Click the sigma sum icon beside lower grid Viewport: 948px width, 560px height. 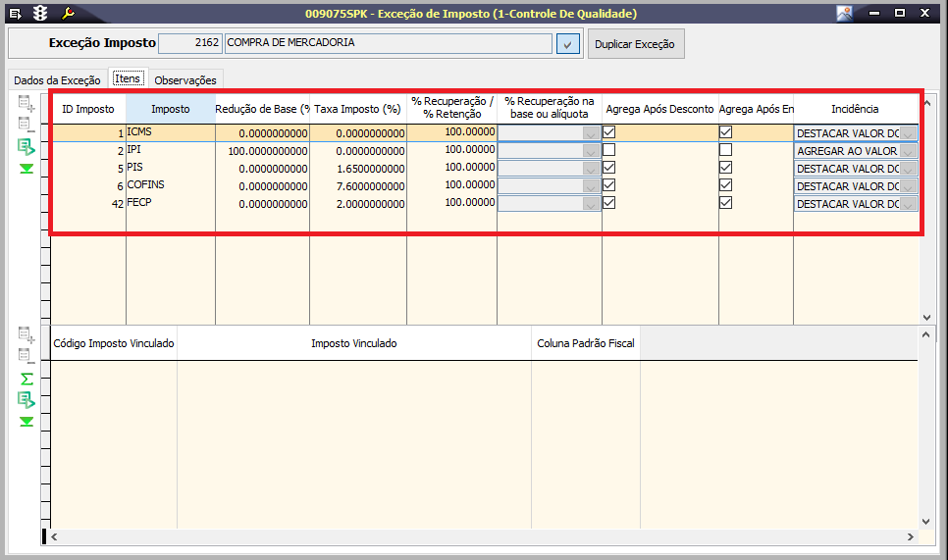[x=26, y=379]
